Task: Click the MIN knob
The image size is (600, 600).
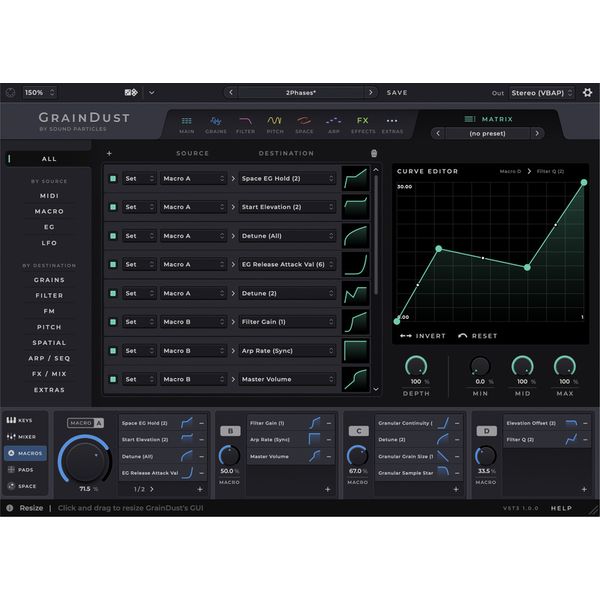Action: [x=480, y=366]
